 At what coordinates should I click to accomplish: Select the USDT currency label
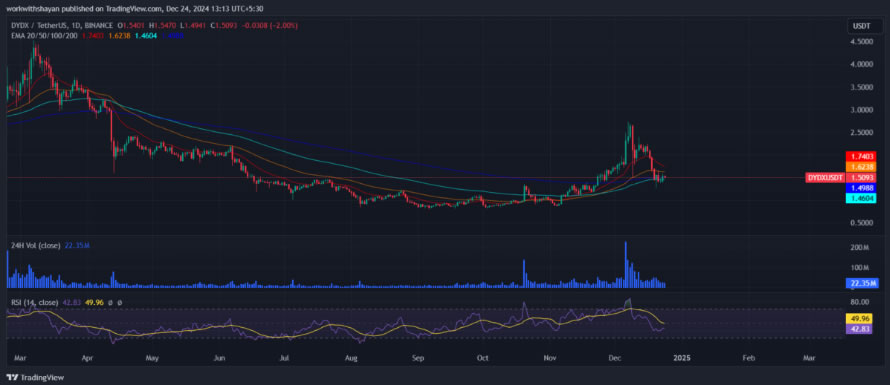861,26
